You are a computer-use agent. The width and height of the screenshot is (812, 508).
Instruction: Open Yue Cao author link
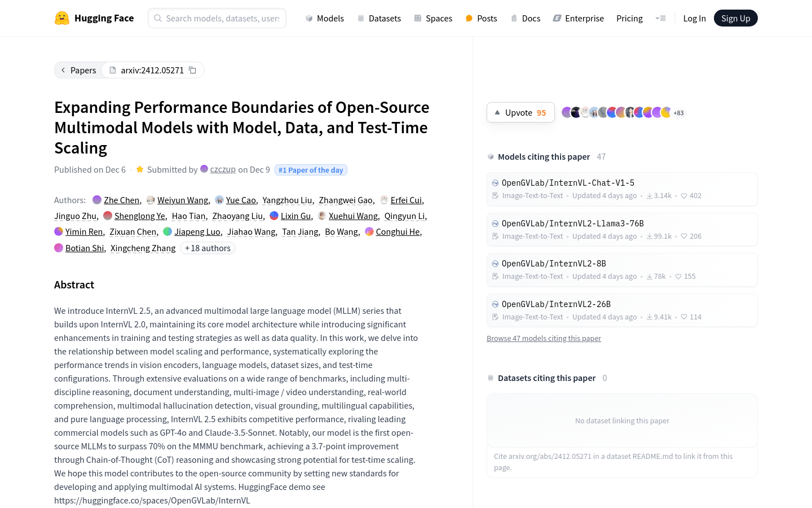[x=241, y=200]
